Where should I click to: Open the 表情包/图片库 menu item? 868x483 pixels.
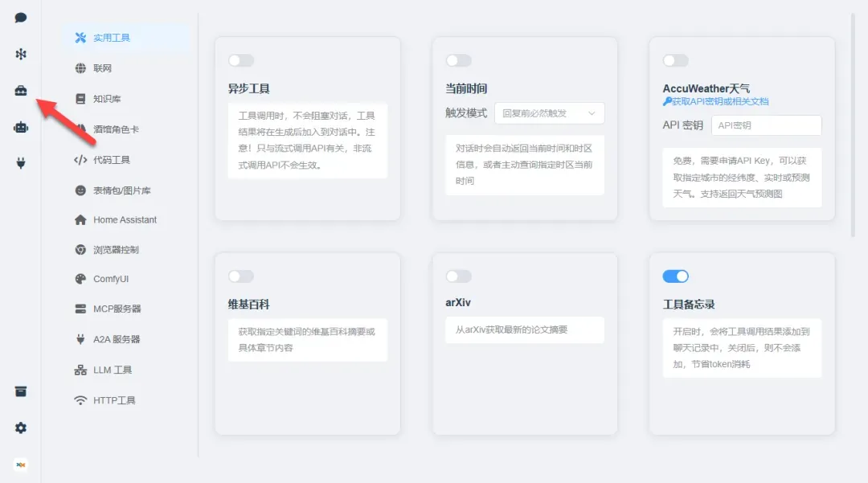[126, 190]
